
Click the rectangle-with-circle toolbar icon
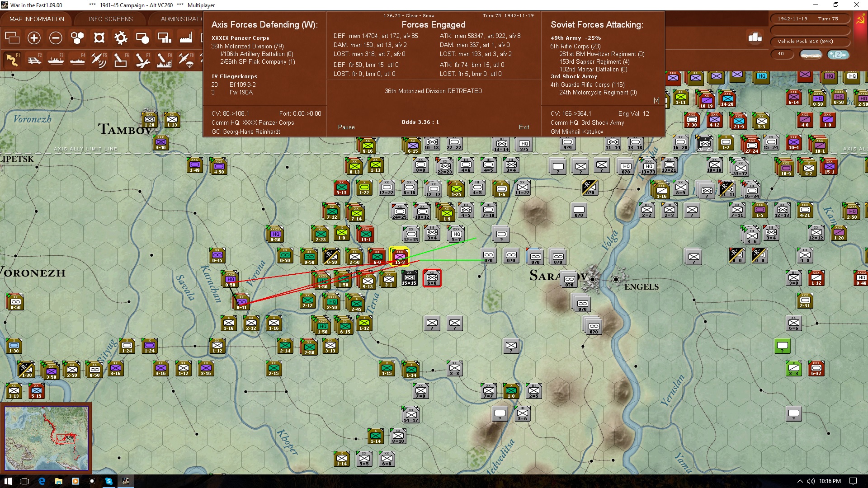pos(142,38)
